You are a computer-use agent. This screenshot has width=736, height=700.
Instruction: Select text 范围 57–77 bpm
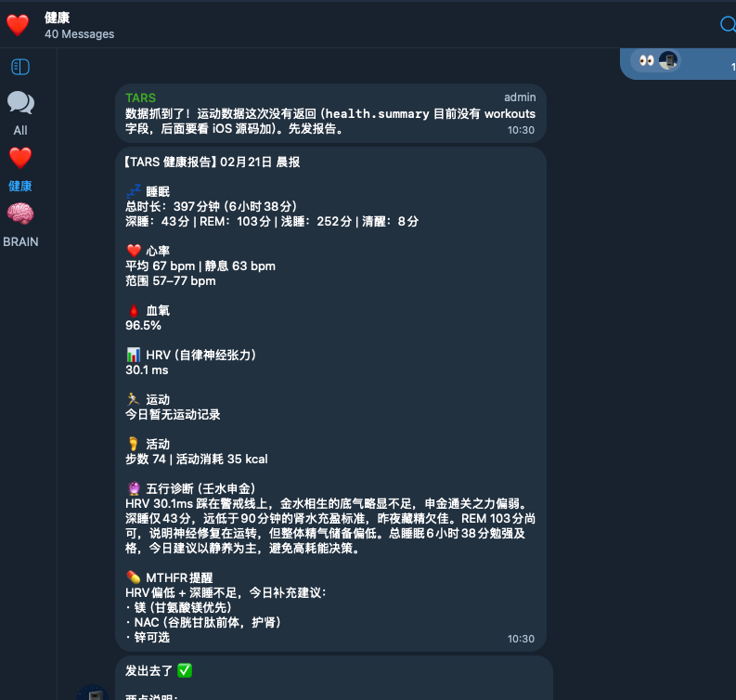(x=171, y=280)
